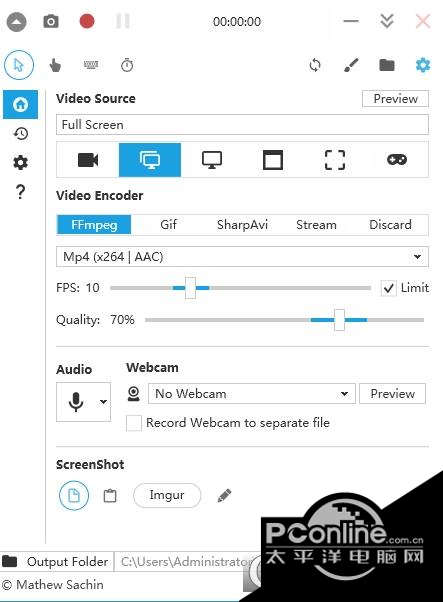Select the webcam-only video source icon

coord(88,160)
